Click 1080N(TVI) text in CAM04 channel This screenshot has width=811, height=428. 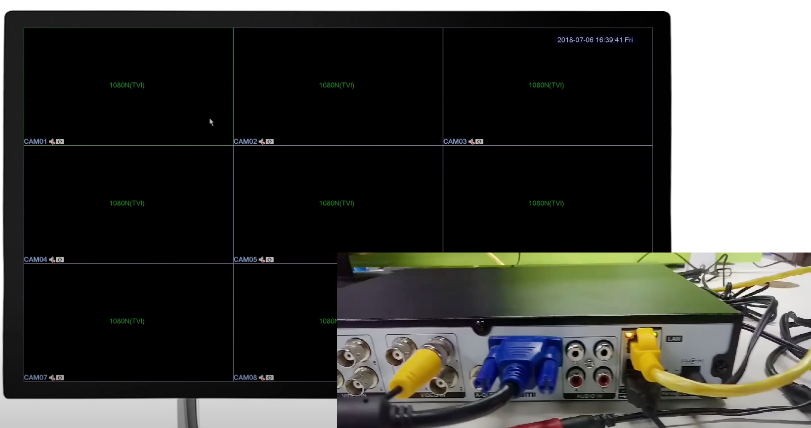pos(127,203)
